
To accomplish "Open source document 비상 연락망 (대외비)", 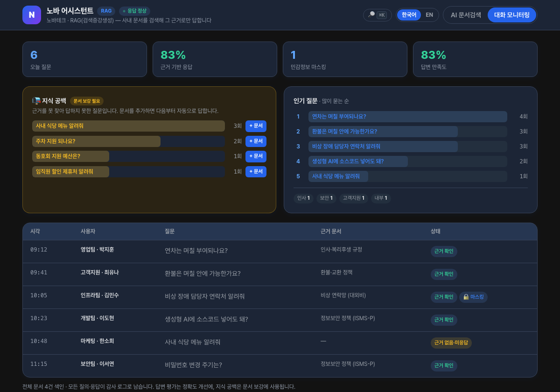I will point(343,295).
